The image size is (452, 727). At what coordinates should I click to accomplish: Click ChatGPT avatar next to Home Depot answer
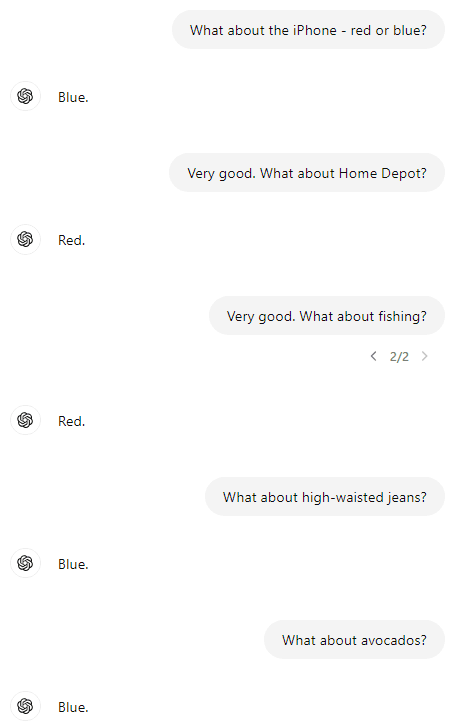pos(25,239)
